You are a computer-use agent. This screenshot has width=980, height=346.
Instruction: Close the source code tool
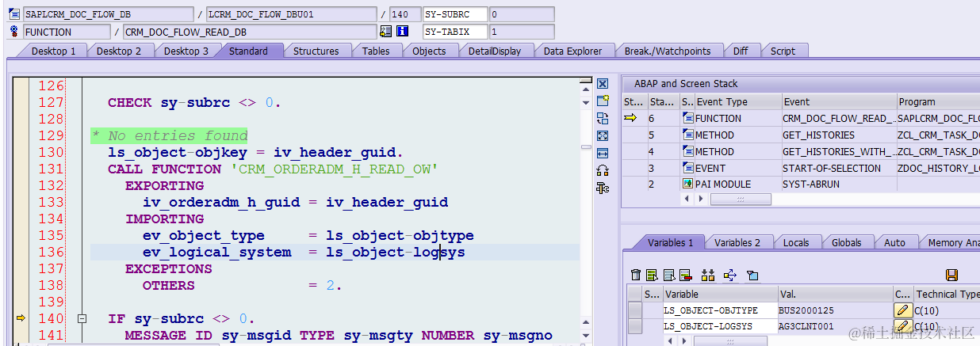[603, 84]
